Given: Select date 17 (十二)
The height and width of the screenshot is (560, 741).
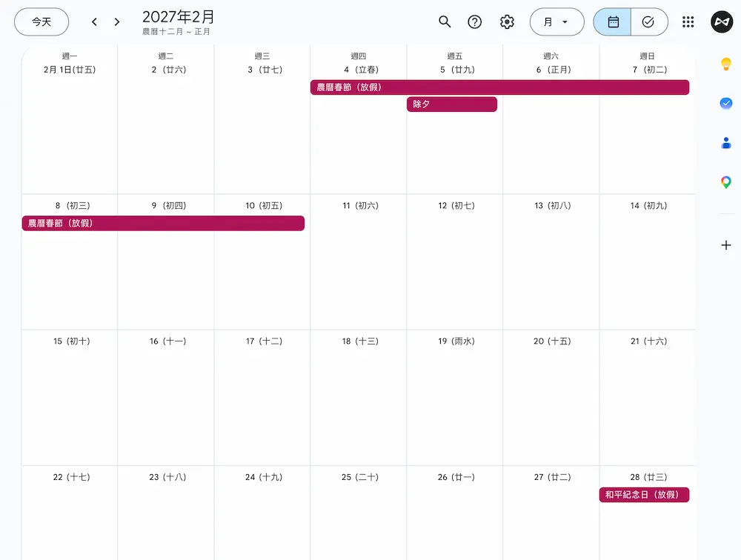Looking at the screenshot, I should point(264,341).
